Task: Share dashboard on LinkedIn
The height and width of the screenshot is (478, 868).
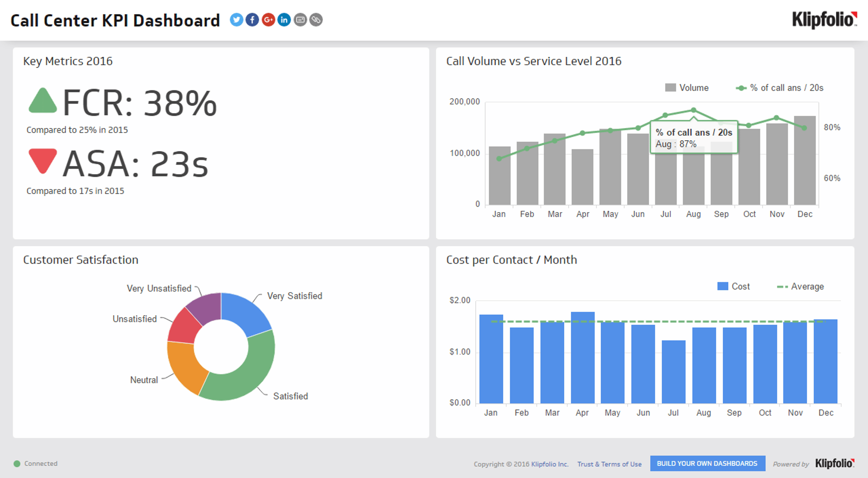Action: [x=284, y=20]
